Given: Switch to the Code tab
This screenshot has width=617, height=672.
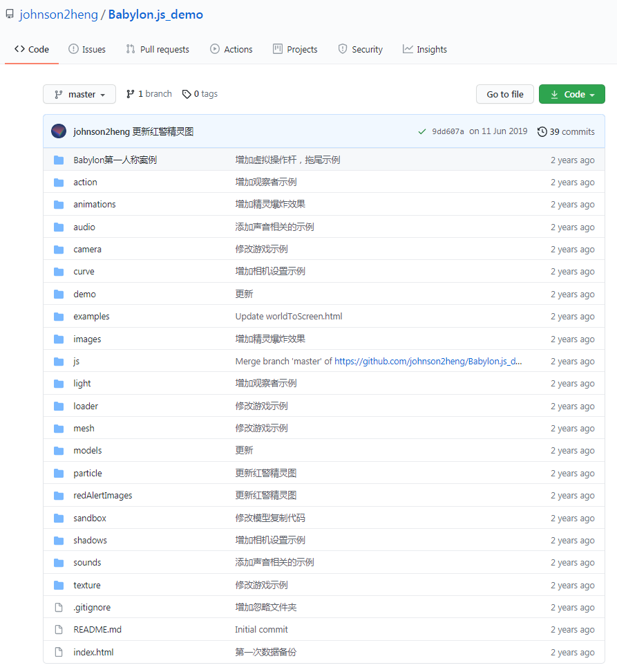Looking at the screenshot, I should (x=31, y=49).
